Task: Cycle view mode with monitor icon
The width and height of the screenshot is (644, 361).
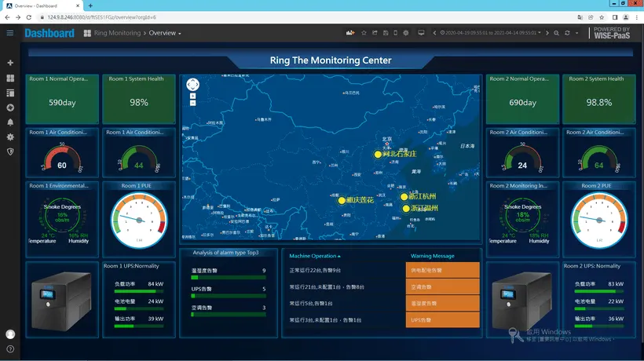Action: [421, 33]
